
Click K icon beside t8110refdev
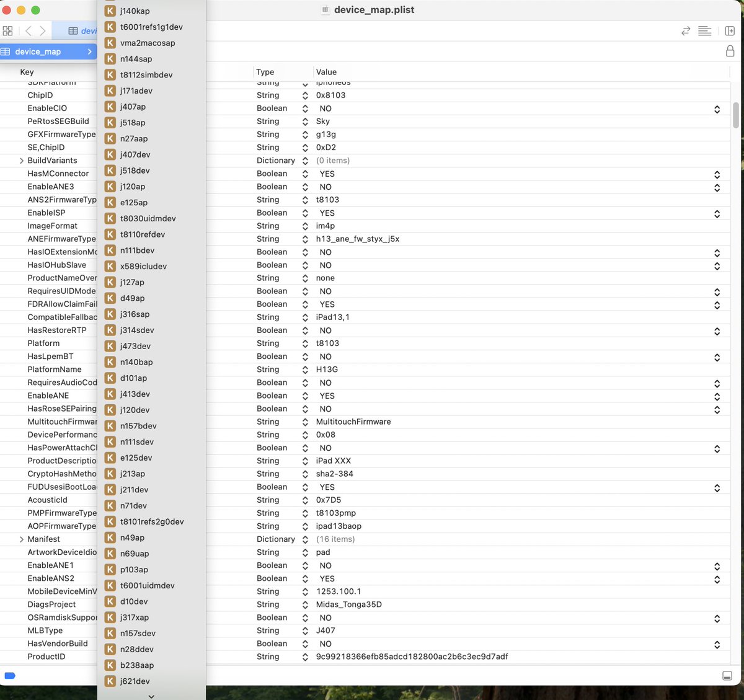[110, 234]
